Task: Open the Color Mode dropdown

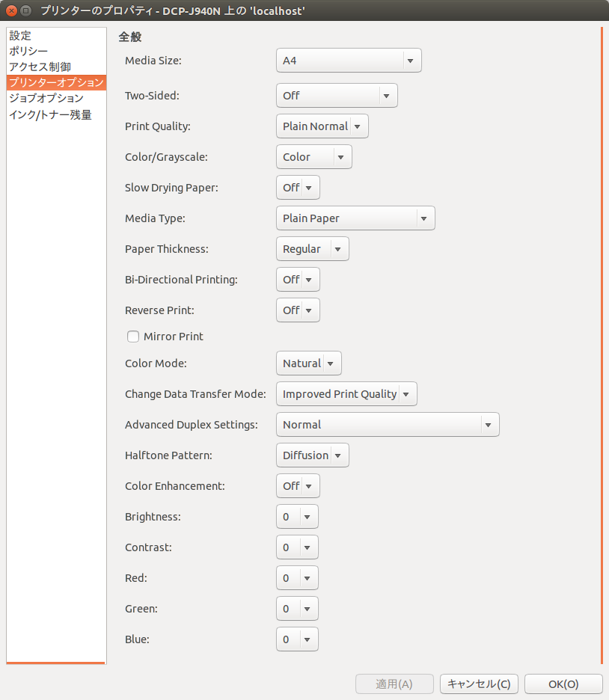Action: click(308, 363)
